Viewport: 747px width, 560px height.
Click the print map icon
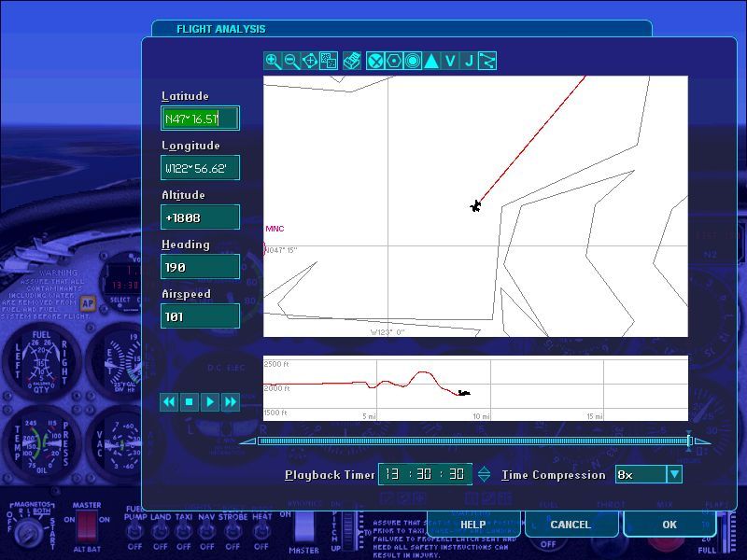tap(352, 61)
